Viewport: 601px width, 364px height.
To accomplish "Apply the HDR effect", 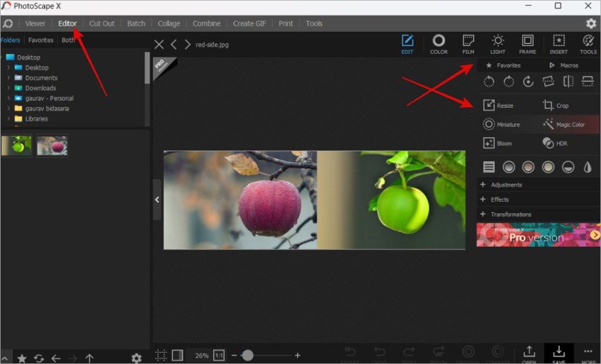I will click(555, 143).
